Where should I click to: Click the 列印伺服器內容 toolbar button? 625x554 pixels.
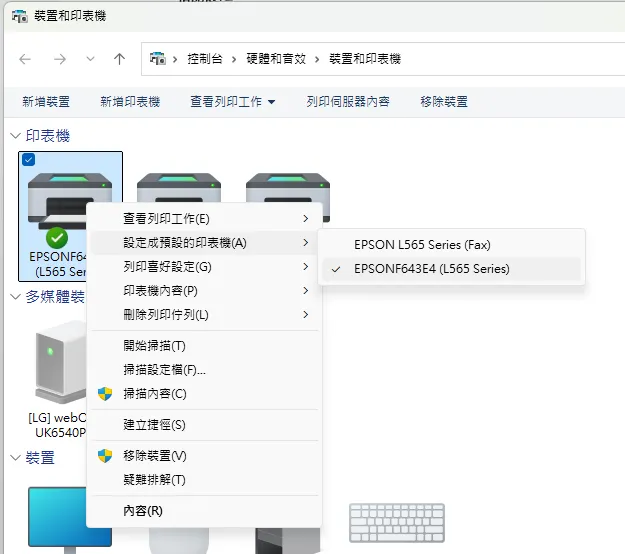tap(348, 102)
